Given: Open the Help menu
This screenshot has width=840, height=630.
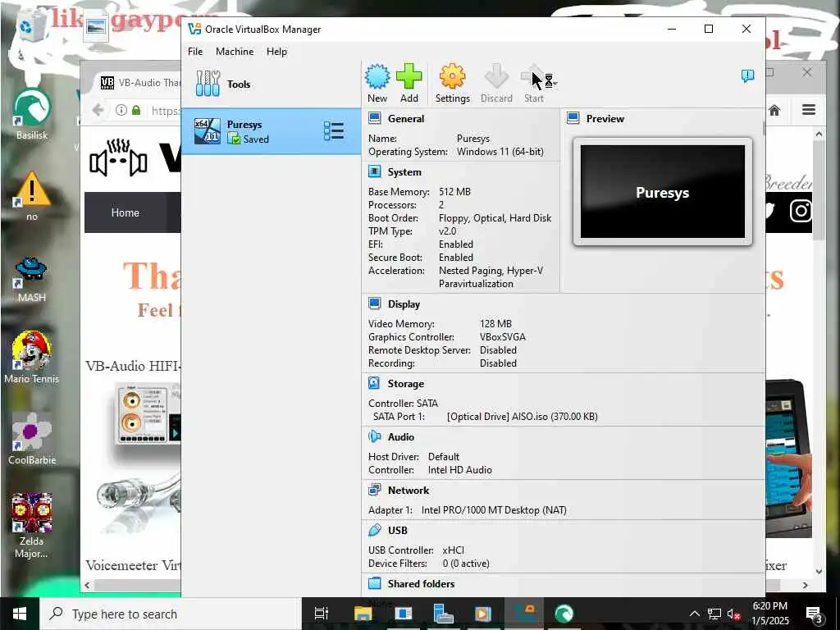Looking at the screenshot, I should (276, 52).
